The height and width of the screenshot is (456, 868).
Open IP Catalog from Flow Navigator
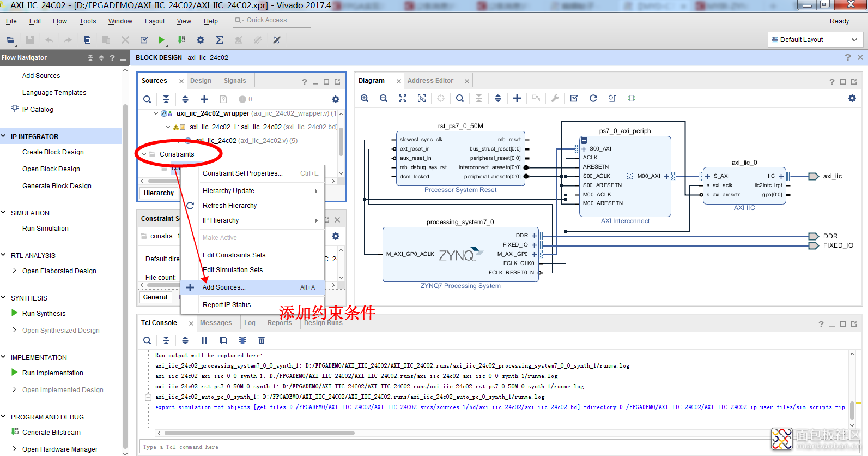click(38, 110)
